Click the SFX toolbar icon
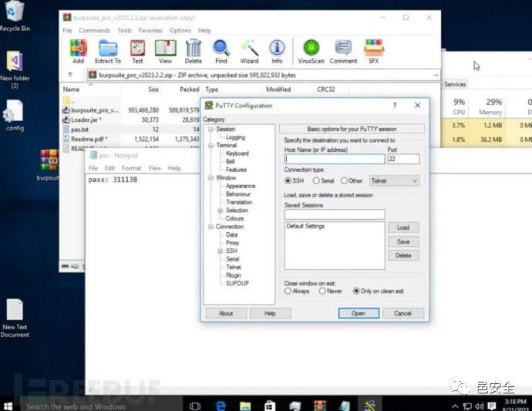 tap(373, 51)
